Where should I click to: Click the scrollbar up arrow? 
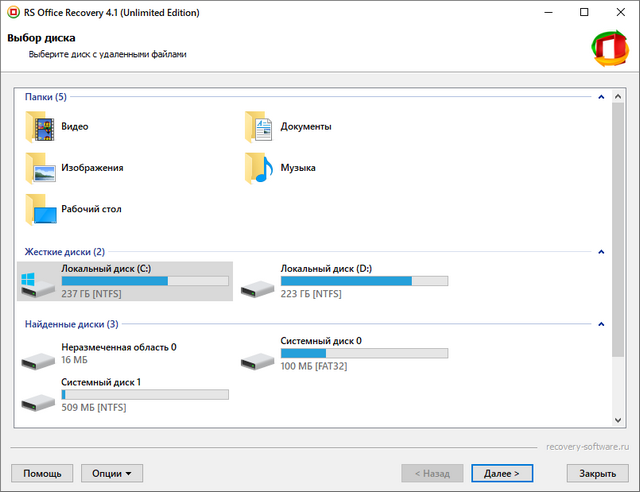click(x=618, y=96)
